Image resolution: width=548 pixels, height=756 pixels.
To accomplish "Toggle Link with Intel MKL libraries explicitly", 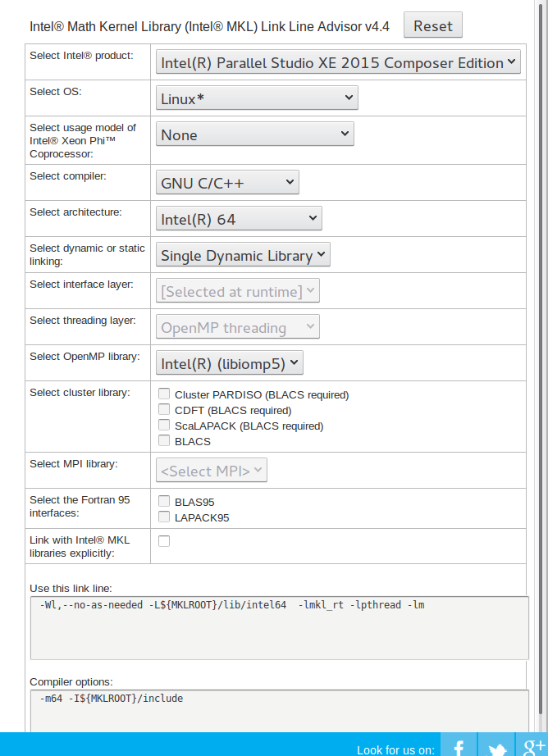I will pyautogui.click(x=164, y=541).
